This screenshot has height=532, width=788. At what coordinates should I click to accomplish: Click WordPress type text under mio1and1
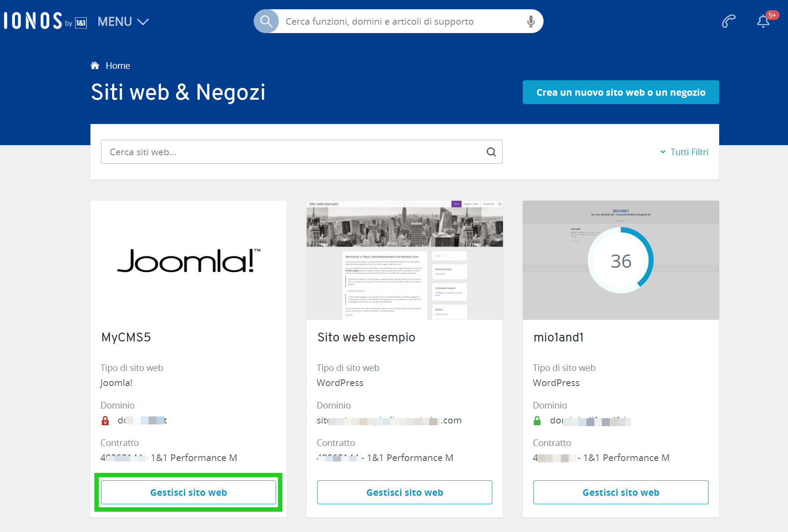point(556,383)
